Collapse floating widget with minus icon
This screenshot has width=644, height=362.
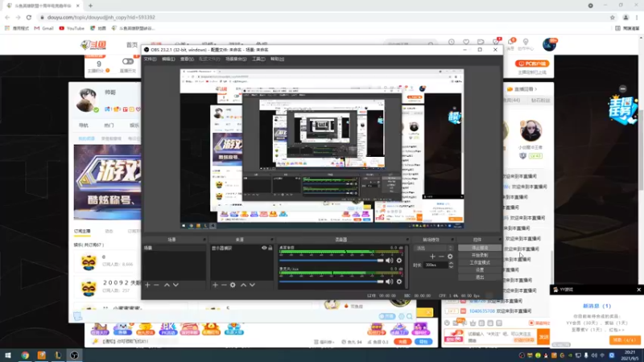(x=622, y=88)
